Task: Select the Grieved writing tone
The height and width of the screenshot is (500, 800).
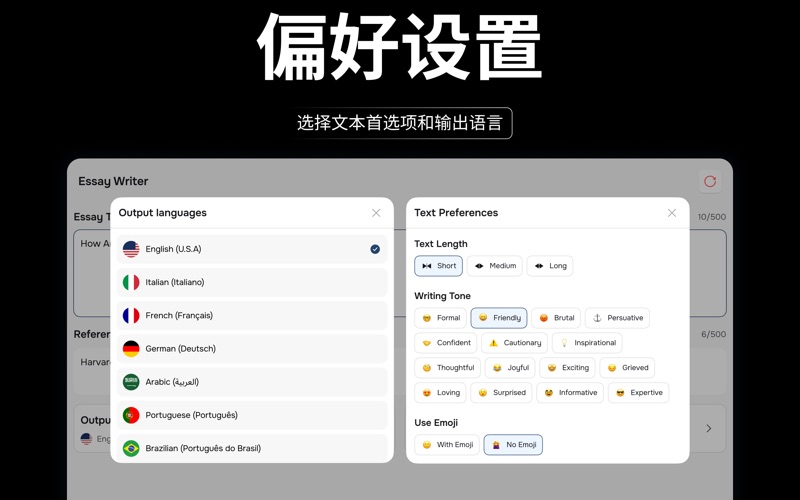Action: (x=627, y=368)
